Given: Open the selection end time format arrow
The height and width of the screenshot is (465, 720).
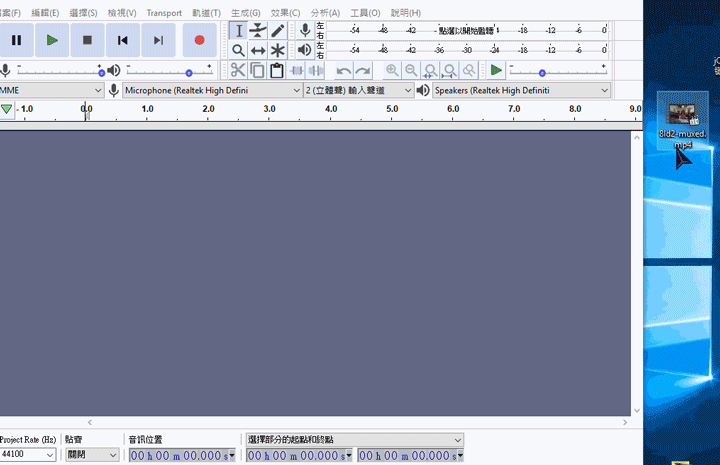Looking at the screenshot, I should tap(460, 455).
